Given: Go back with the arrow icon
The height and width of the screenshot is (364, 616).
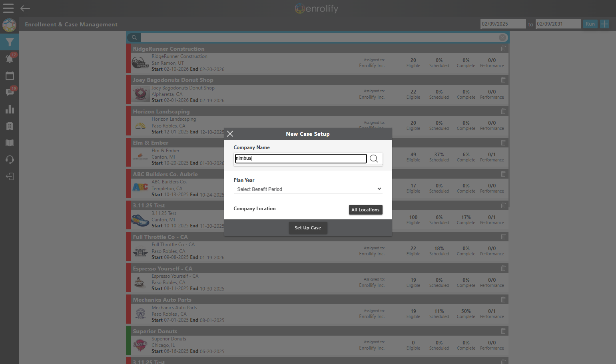Looking at the screenshot, I should (25, 8).
